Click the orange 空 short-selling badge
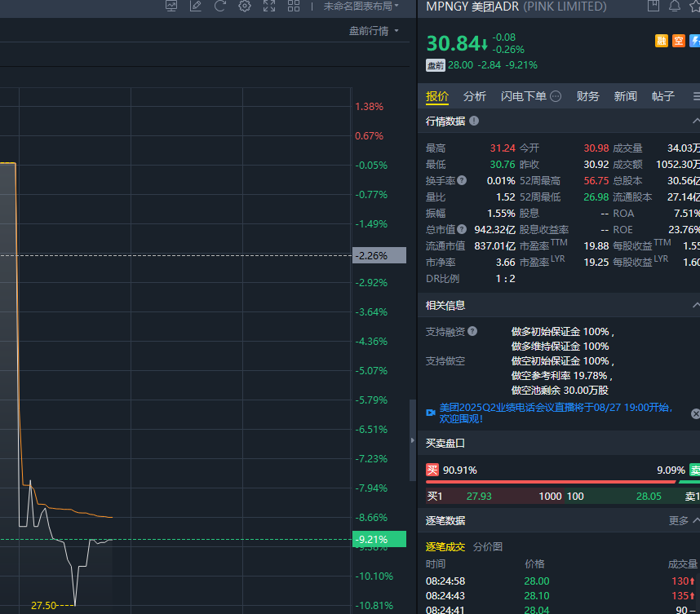The image size is (700, 614). [679, 41]
